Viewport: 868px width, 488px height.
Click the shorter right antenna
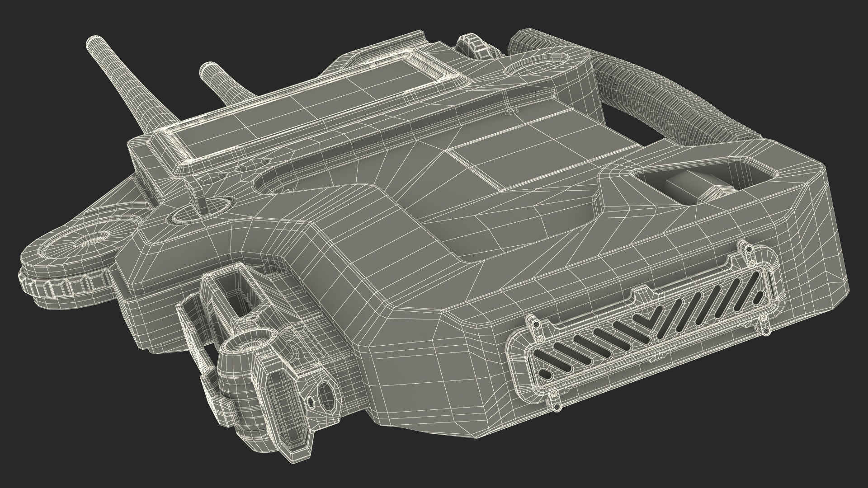coord(221,81)
